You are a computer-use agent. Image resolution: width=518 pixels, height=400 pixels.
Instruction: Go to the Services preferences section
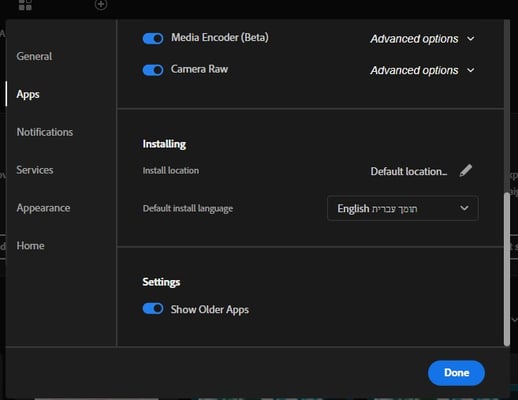pos(35,170)
